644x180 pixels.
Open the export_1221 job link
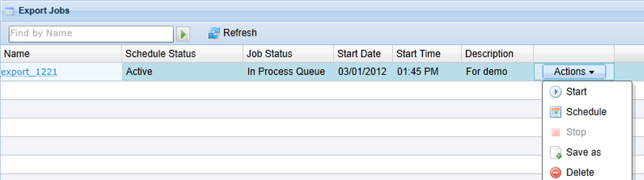[29, 72]
